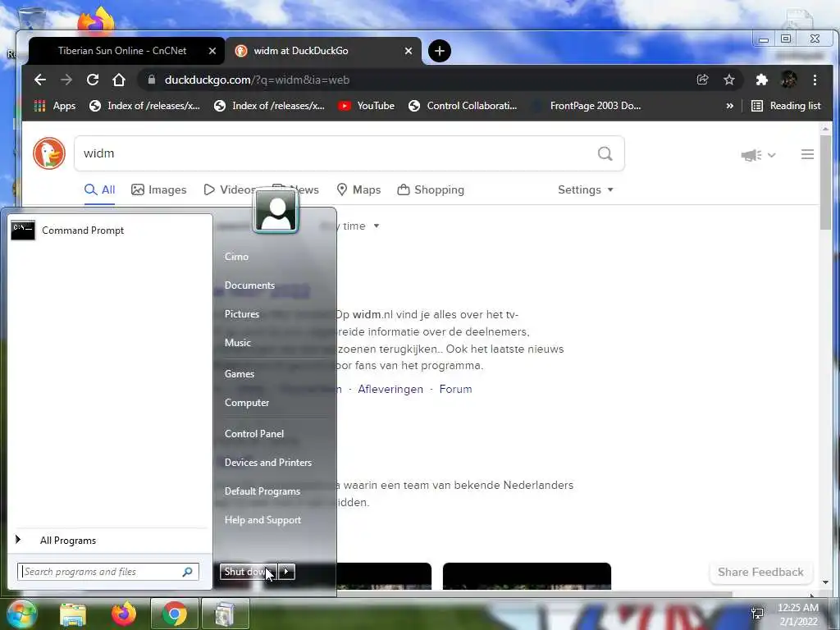The height and width of the screenshot is (630, 840).
Task: Click the network tray icon
Action: 757,613
